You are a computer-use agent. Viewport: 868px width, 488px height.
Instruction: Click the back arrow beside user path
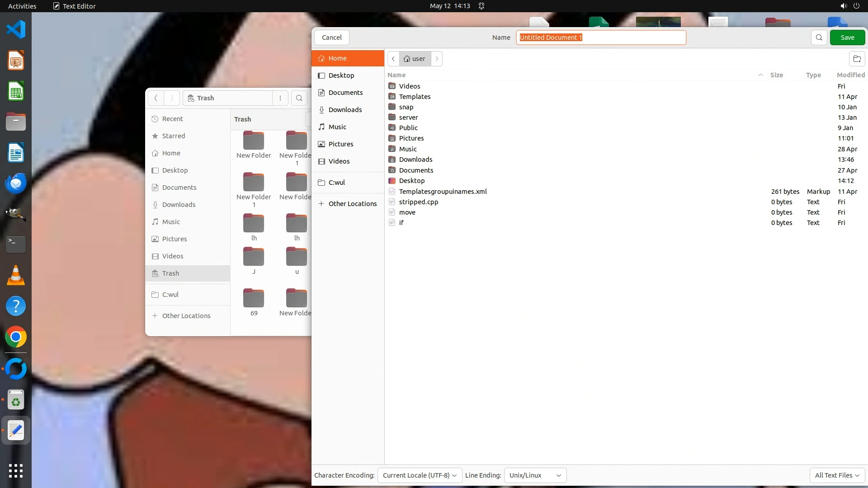pos(393,59)
